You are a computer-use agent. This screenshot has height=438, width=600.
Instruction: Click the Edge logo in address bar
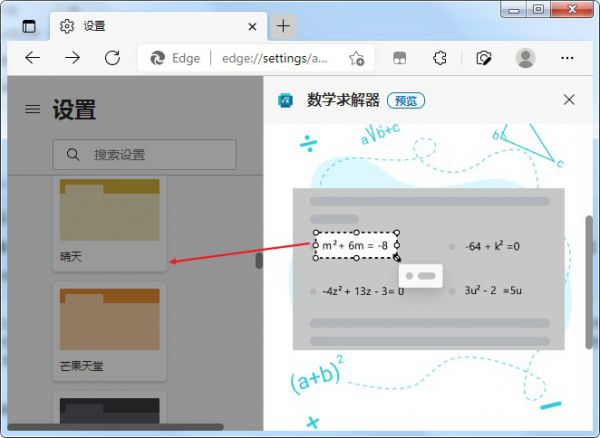[x=157, y=58]
